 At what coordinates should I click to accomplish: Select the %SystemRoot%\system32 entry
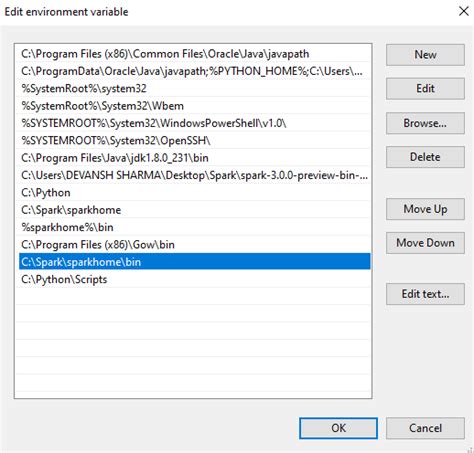(194, 89)
